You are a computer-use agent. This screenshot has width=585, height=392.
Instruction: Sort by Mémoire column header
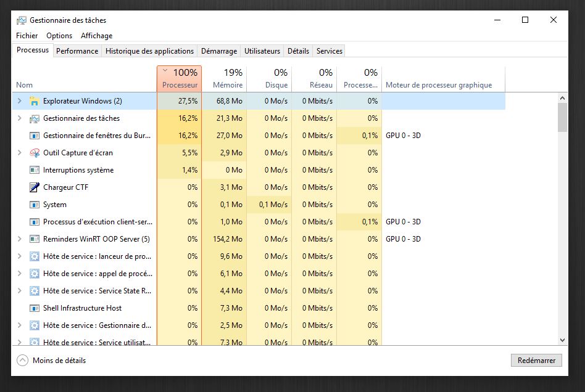click(224, 79)
